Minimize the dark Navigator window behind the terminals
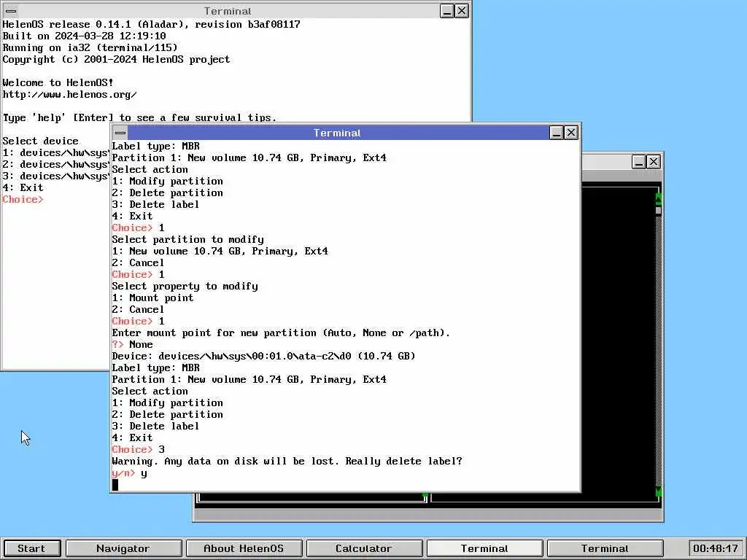 pyautogui.click(x=639, y=162)
